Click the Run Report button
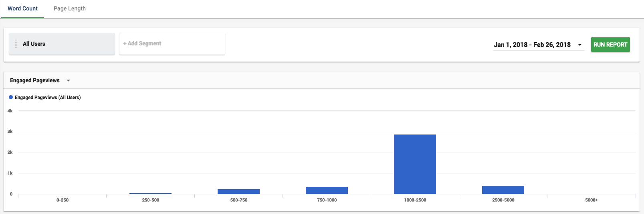The width and height of the screenshot is (644, 214). (x=610, y=45)
